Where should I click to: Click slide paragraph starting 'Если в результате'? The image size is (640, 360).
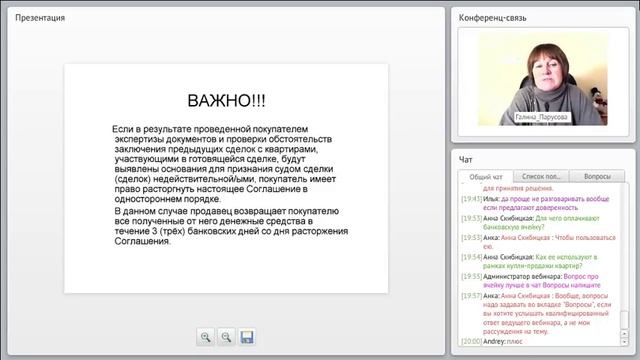click(x=224, y=164)
